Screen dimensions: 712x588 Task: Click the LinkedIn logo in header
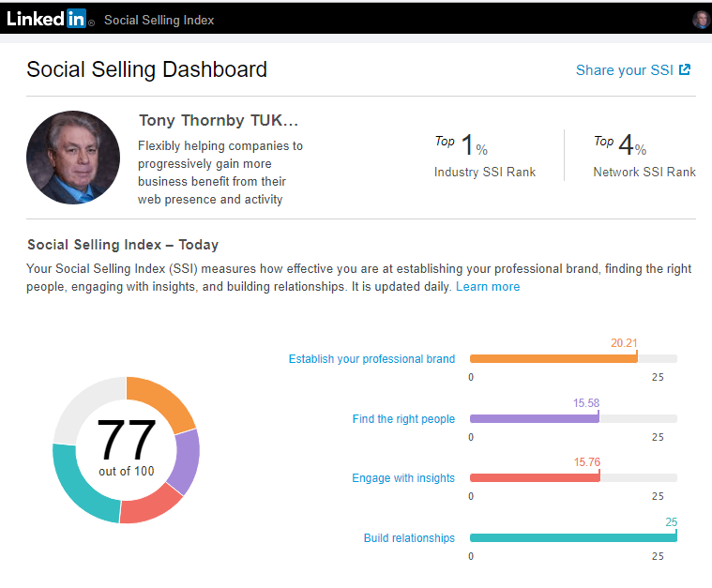click(x=47, y=19)
